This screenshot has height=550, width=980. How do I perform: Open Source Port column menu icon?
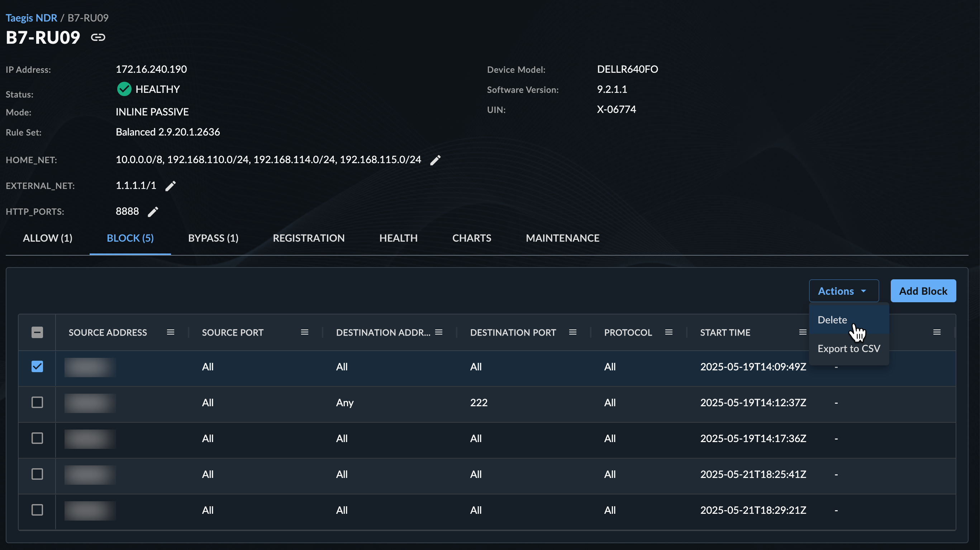pos(304,332)
